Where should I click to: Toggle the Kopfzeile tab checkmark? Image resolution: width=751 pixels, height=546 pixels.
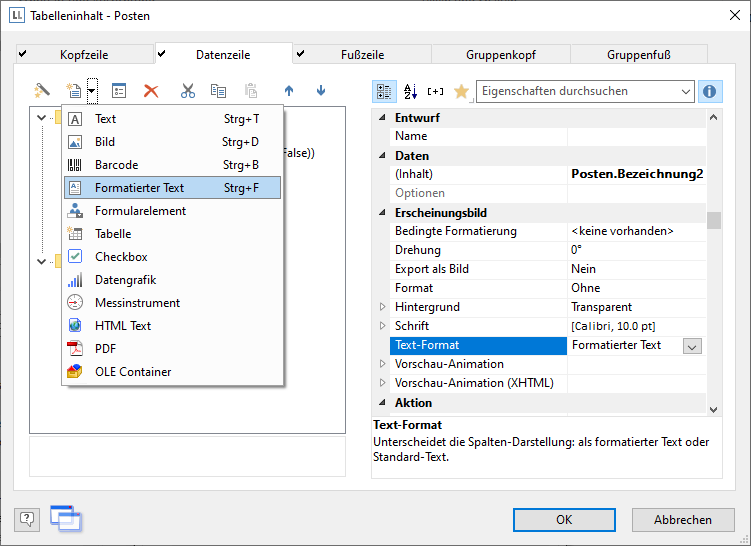23,54
